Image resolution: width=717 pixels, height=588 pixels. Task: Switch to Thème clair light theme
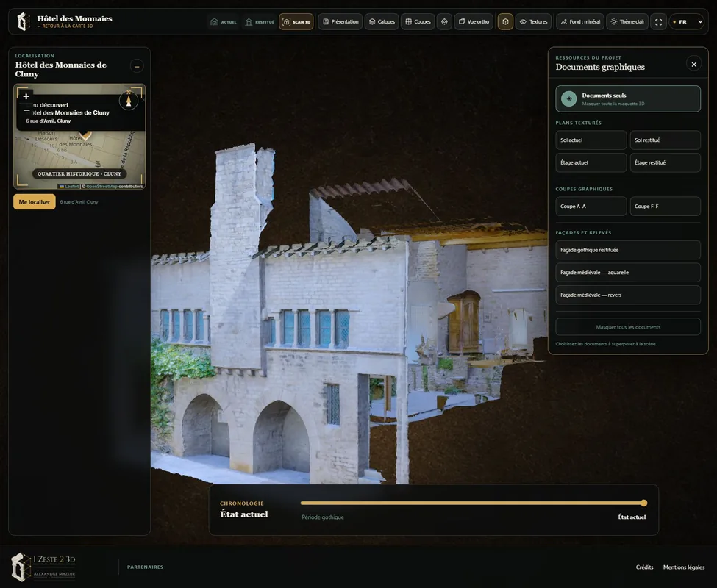point(627,21)
